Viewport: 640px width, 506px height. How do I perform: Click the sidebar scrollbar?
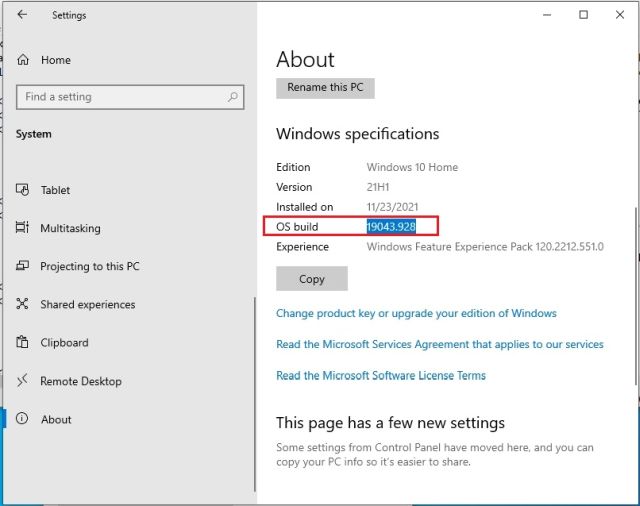click(x=255, y=394)
